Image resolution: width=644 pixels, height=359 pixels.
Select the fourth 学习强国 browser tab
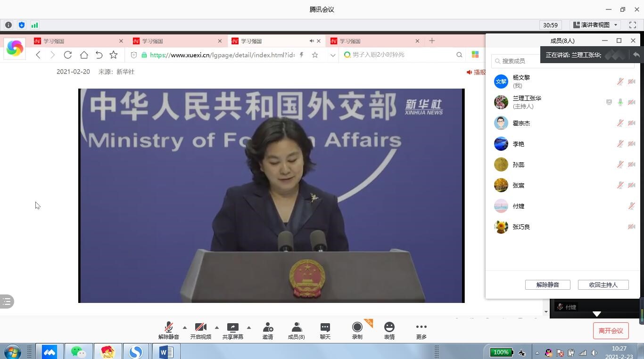tap(372, 41)
